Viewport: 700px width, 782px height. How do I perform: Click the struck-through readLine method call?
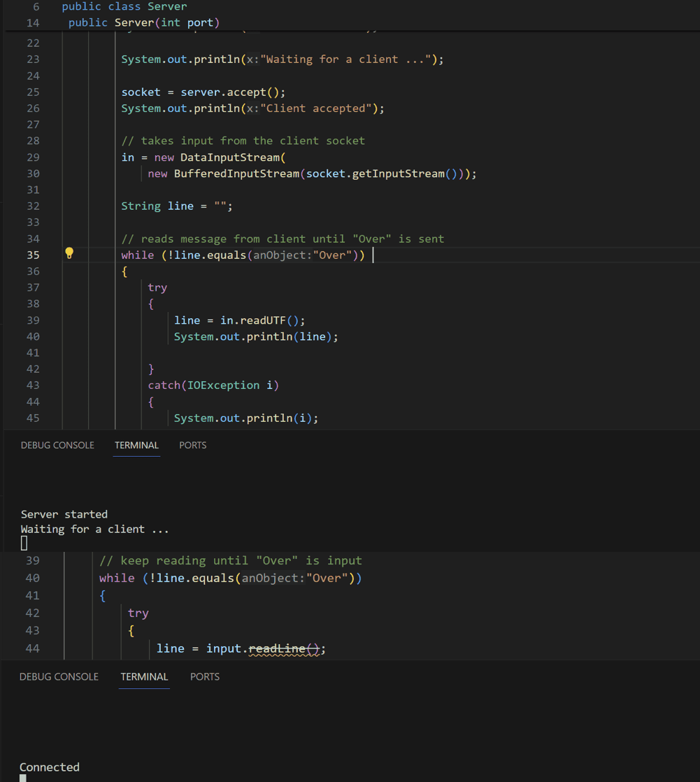click(283, 648)
